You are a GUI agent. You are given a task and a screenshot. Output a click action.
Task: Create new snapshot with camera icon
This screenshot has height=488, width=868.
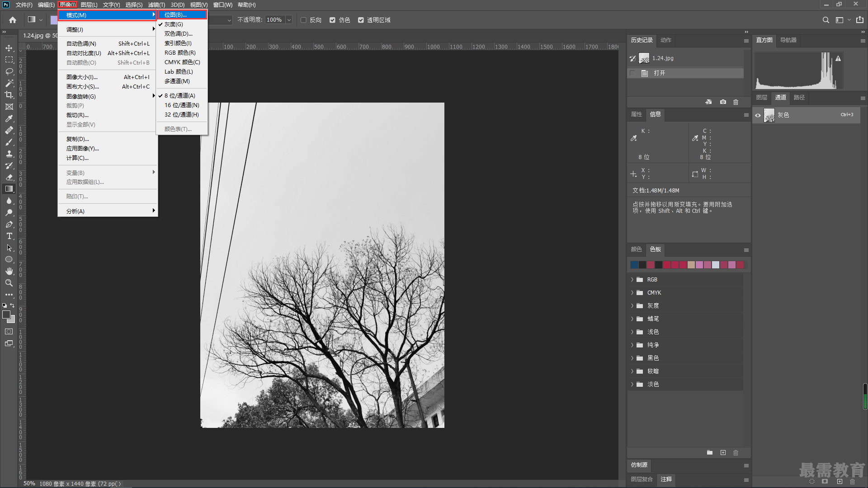[723, 102]
